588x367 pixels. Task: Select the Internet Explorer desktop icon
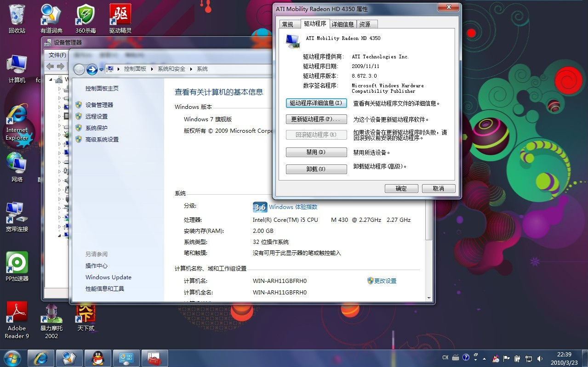[x=17, y=123]
